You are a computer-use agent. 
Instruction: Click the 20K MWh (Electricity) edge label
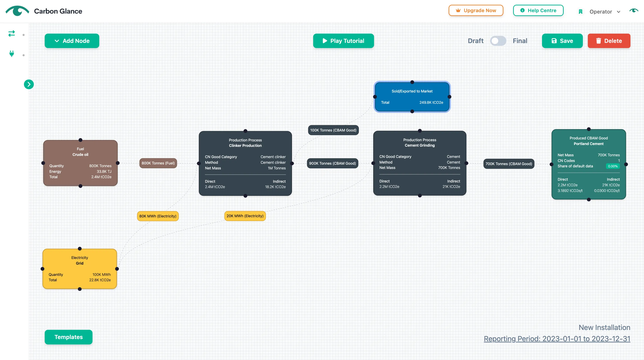(x=245, y=216)
